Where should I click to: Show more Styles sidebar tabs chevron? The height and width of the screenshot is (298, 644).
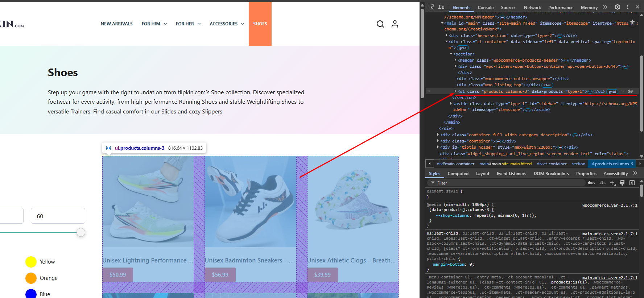coord(635,173)
